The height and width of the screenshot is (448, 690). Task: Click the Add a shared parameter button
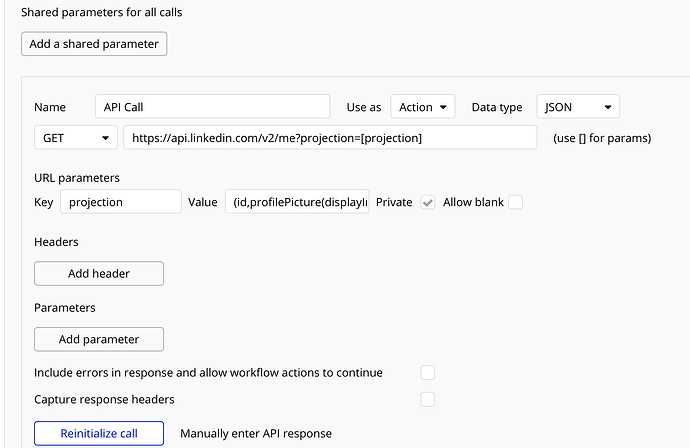coord(94,44)
